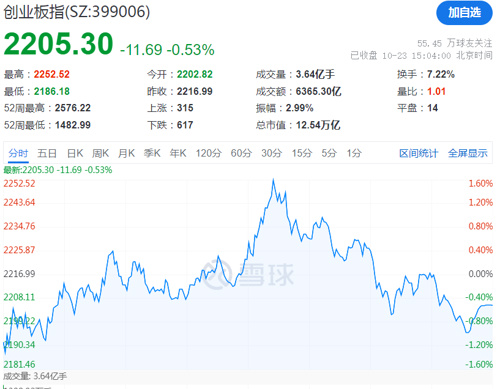Image resolution: width=500 pixels, height=389 pixels.
Task: Click the 52周最低 value 1482.99
Action: 73,125
